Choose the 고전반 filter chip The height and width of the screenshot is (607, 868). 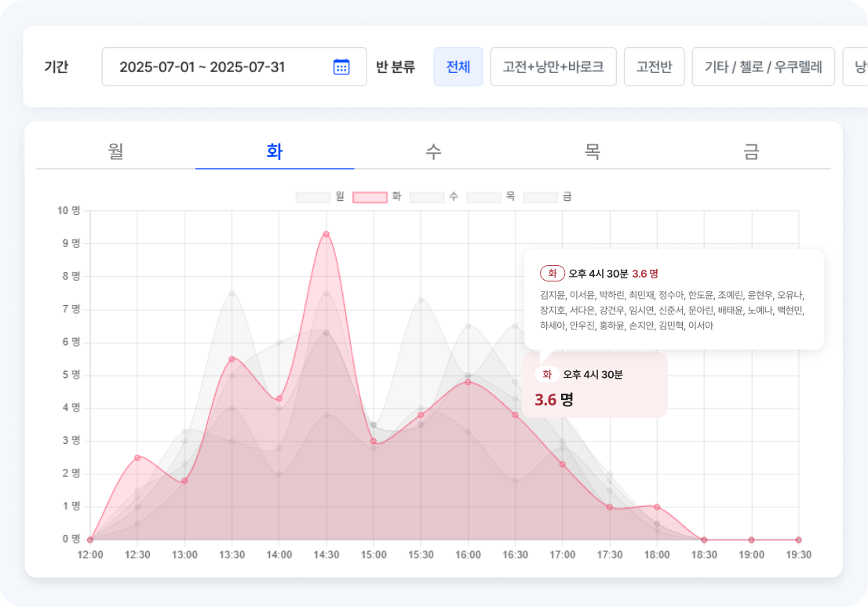[655, 67]
